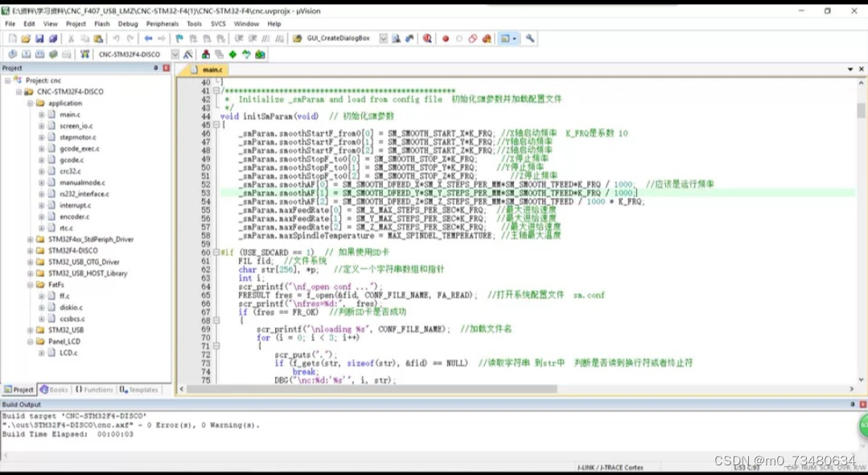Image resolution: width=868 pixels, height=475 pixels.
Task: Create a new file from the toolbar
Action: (12, 39)
